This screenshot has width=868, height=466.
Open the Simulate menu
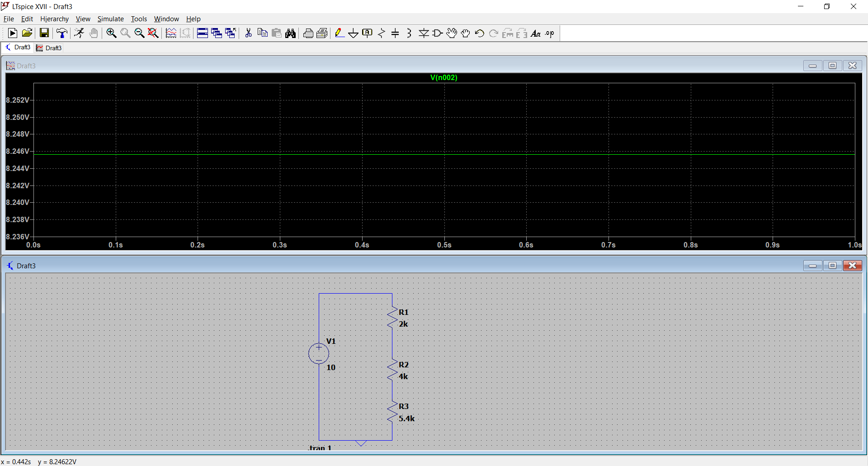point(110,19)
